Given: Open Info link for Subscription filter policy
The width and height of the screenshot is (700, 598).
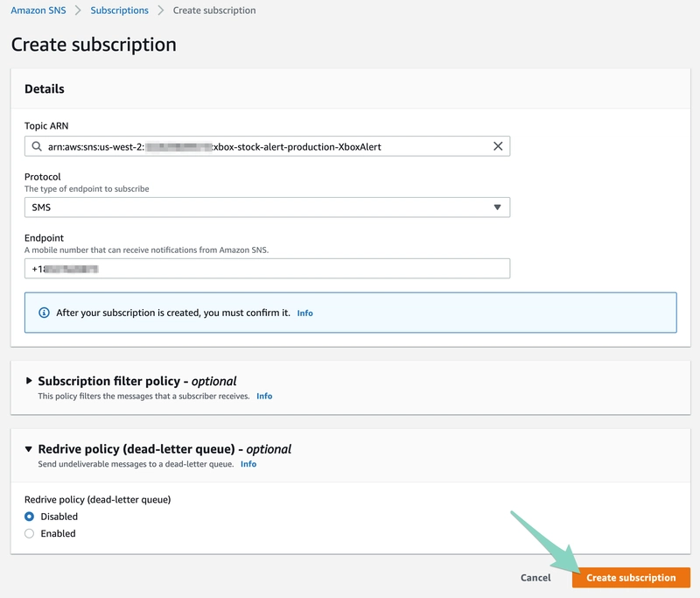Looking at the screenshot, I should tap(264, 396).
